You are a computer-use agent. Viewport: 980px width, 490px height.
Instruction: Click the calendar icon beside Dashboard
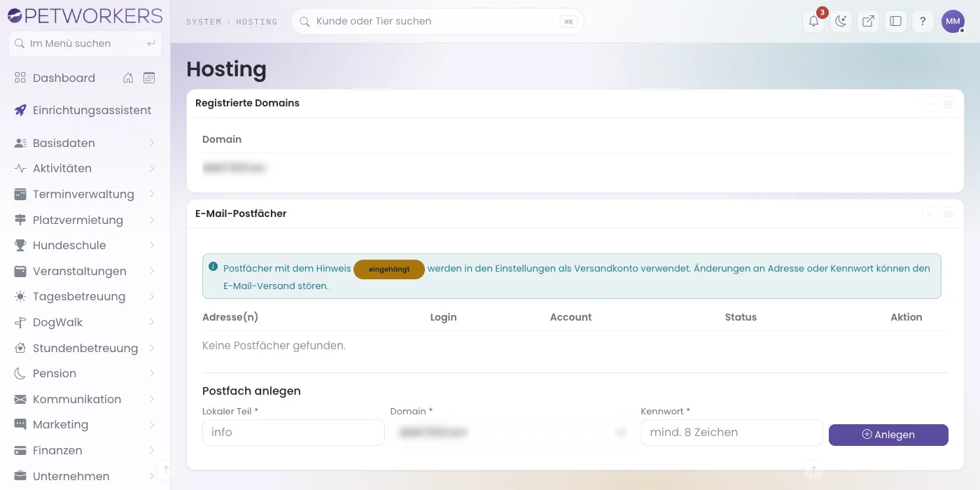149,78
